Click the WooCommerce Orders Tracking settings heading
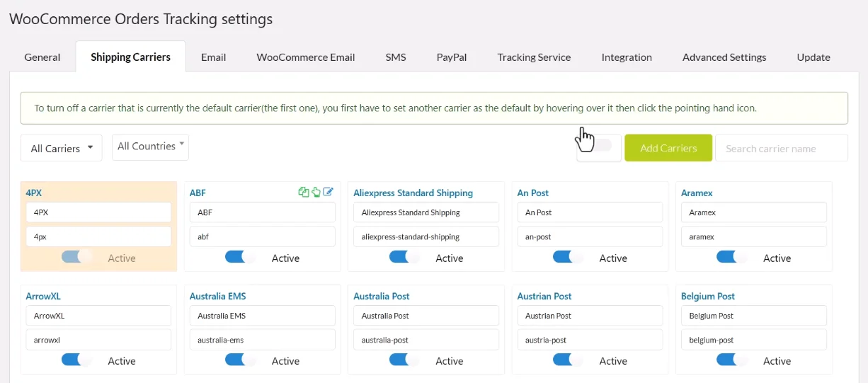 pyautogui.click(x=141, y=19)
